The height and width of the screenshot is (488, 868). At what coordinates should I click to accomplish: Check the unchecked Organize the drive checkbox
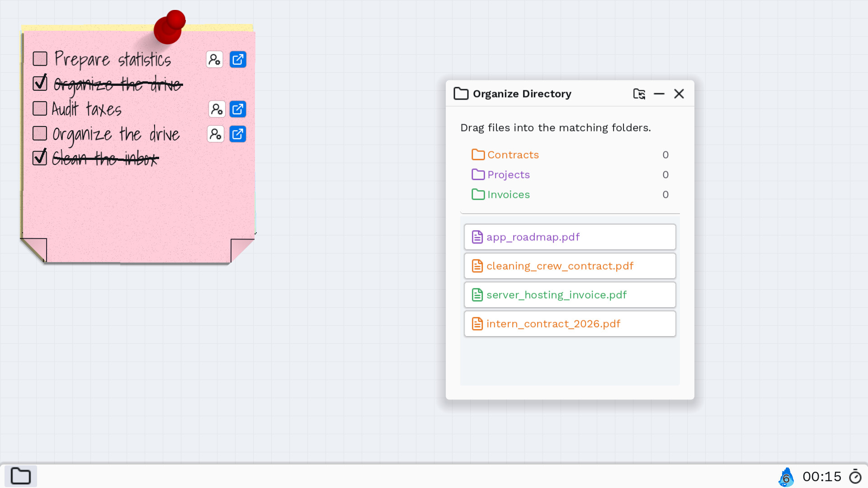[40, 133]
